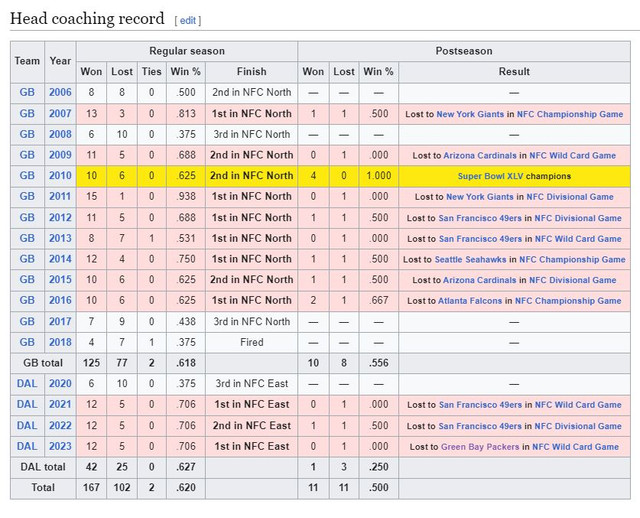
Task: Open New York Giants link in 2011 row
Action: [480, 197]
